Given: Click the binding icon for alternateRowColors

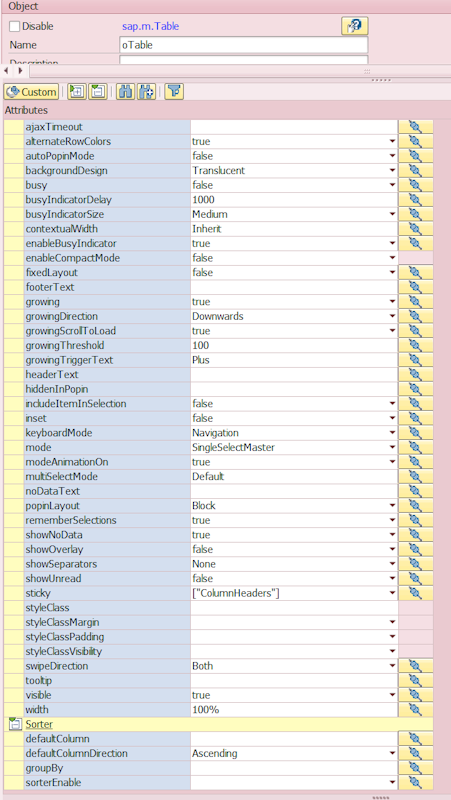Looking at the screenshot, I should click(x=416, y=141).
